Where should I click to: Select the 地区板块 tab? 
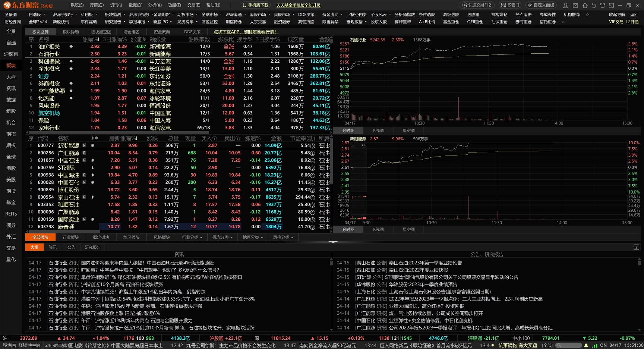(x=131, y=237)
